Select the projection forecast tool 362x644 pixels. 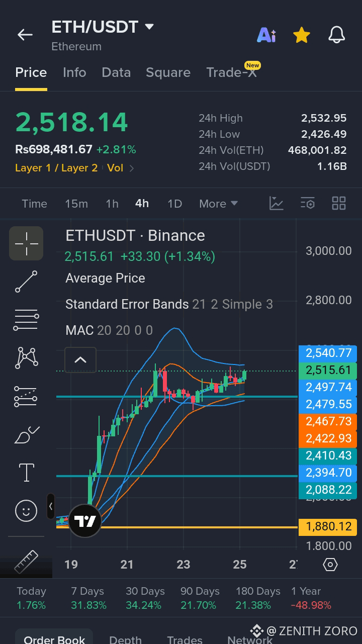click(x=26, y=396)
